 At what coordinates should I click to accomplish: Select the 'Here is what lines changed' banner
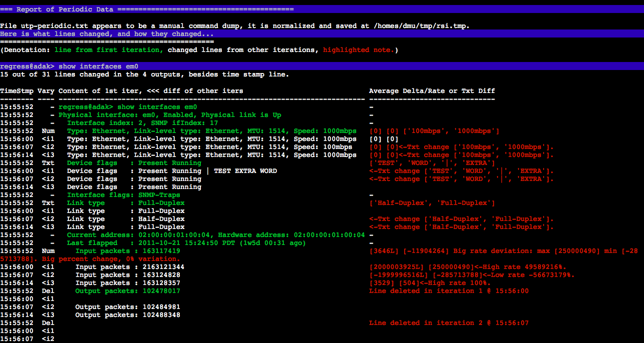[x=107, y=34]
